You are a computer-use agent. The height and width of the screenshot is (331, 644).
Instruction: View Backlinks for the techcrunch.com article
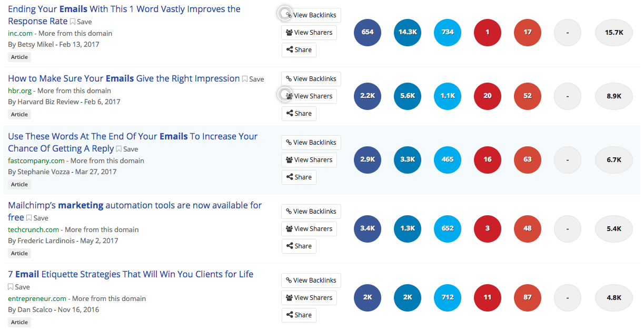pyautogui.click(x=311, y=212)
